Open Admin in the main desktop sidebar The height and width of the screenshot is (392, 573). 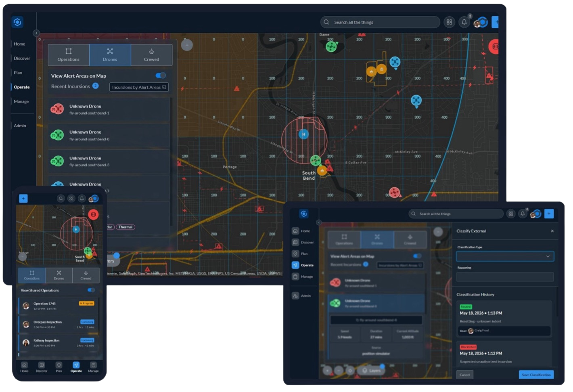(20, 126)
